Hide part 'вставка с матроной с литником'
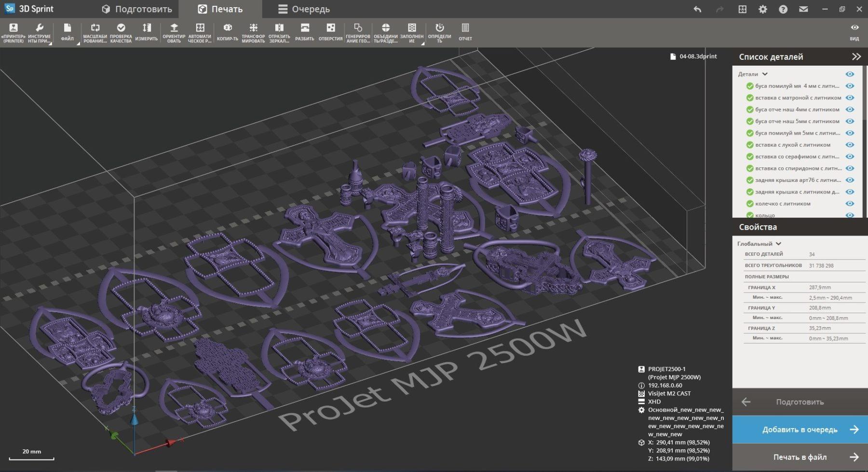Viewport: 868px width, 472px height. pos(850,97)
